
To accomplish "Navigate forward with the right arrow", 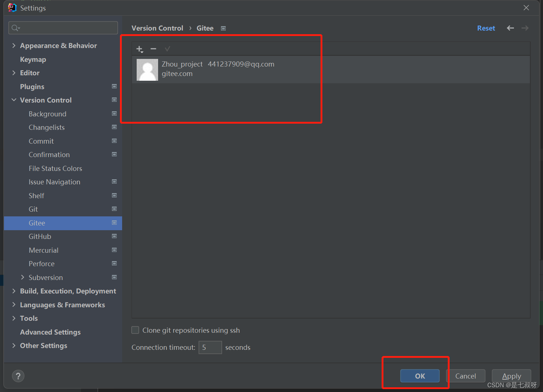I will point(525,28).
